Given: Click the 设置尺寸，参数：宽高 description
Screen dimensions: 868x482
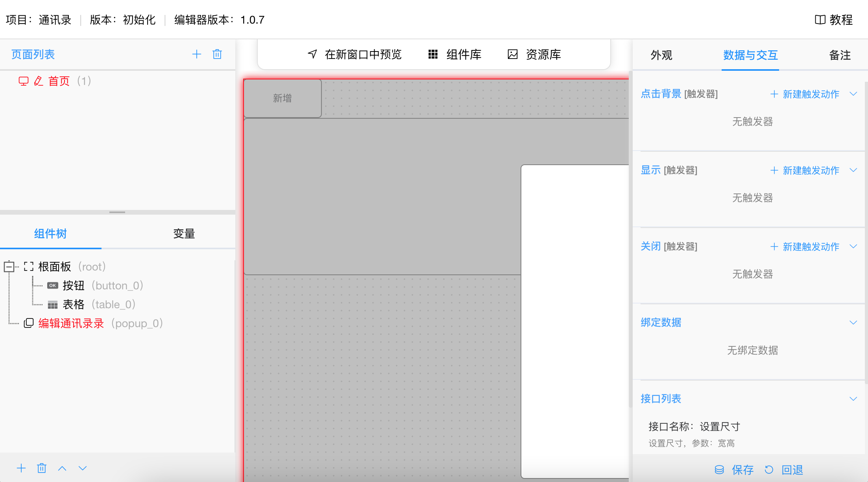Looking at the screenshot, I should point(692,443).
